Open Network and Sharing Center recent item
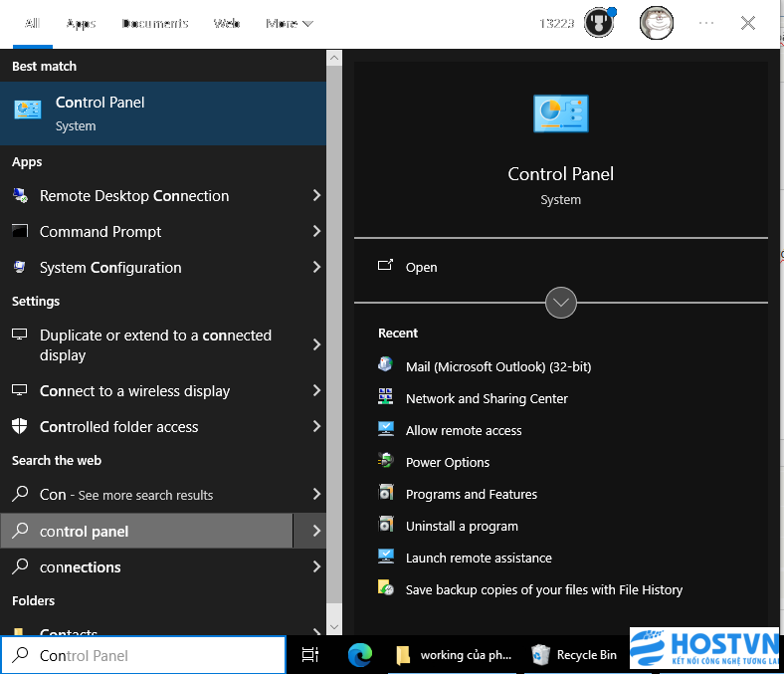Image resolution: width=784 pixels, height=674 pixels. 487,398
